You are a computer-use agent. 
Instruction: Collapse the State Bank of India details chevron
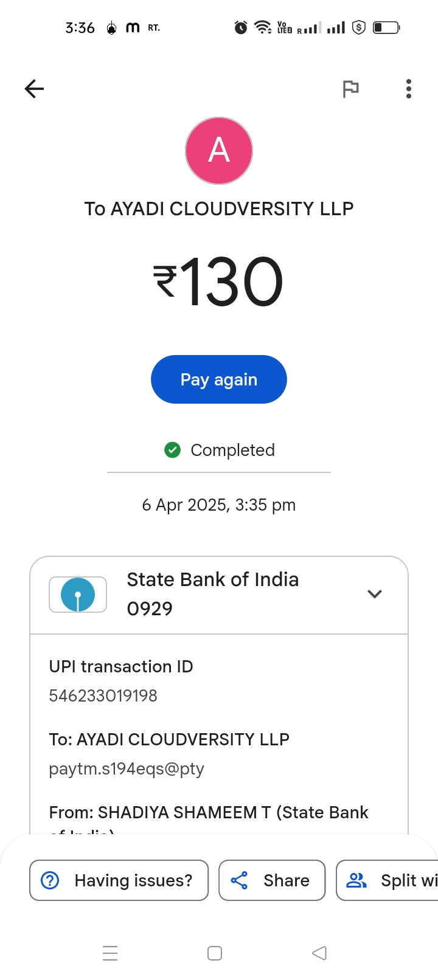point(375,594)
